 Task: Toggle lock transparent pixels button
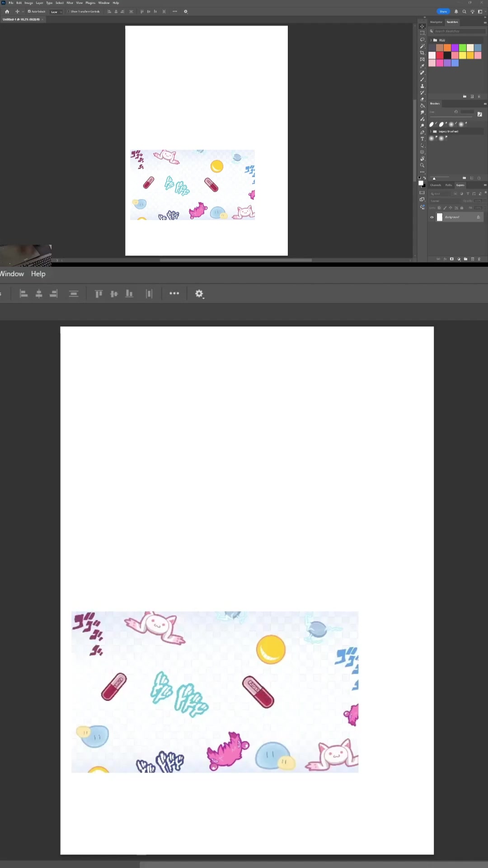439,208
